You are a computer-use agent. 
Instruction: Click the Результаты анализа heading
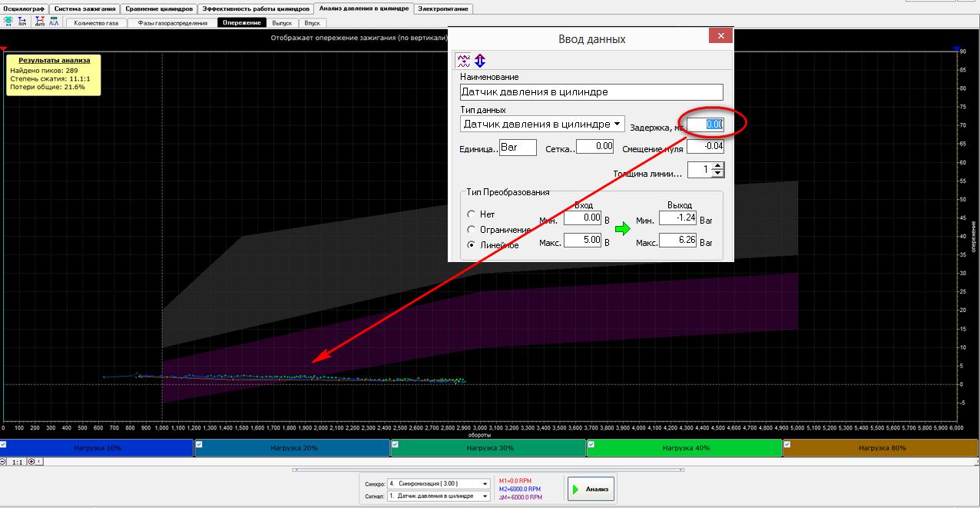54,60
